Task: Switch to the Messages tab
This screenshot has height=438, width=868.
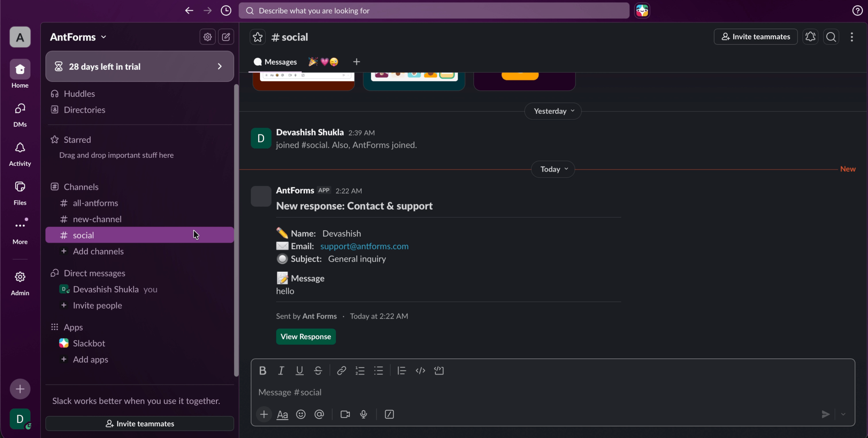Action: click(275, 62)
